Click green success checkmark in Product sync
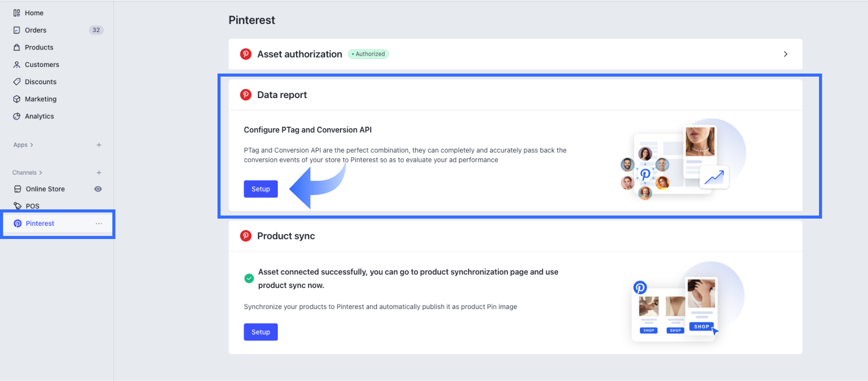The height and width of the screenshot is (381, 868). pos(249,278)
